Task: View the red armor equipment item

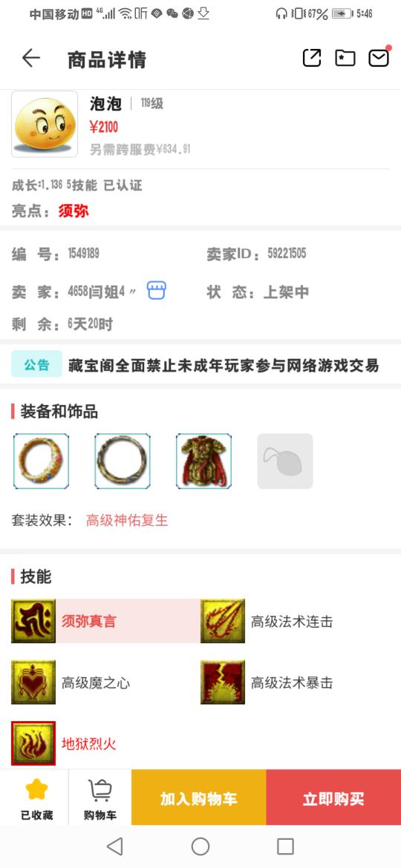Action: 203,461
